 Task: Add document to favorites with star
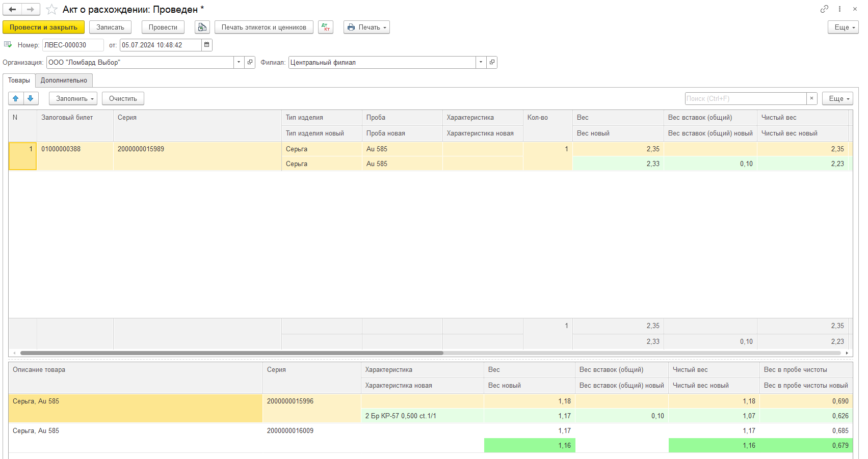click(51, 10)
